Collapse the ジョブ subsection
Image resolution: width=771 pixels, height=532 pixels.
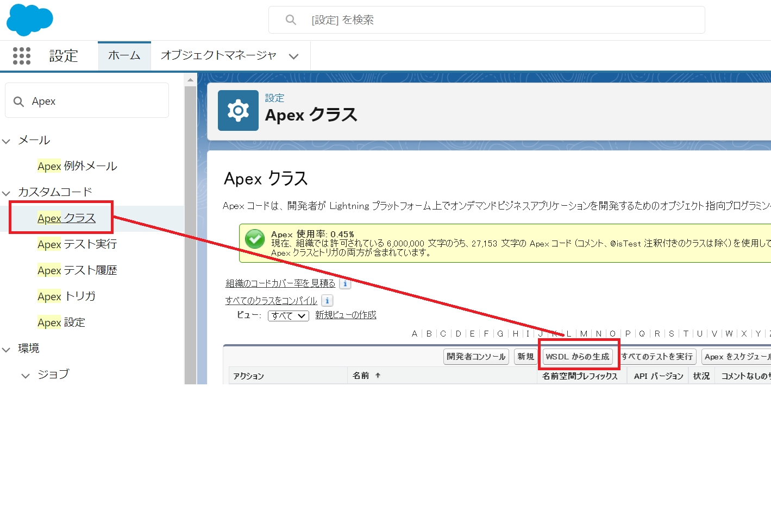click(x=26, y=375)
